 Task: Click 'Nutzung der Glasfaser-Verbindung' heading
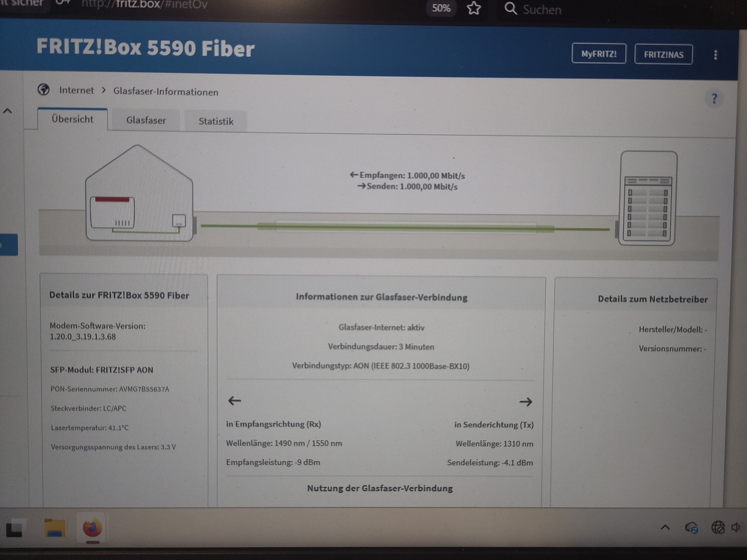pos(380,488)
